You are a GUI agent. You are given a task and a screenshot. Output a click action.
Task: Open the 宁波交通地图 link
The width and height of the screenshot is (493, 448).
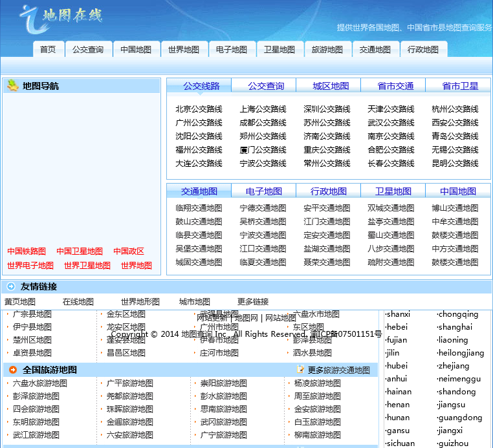point(263,235)
